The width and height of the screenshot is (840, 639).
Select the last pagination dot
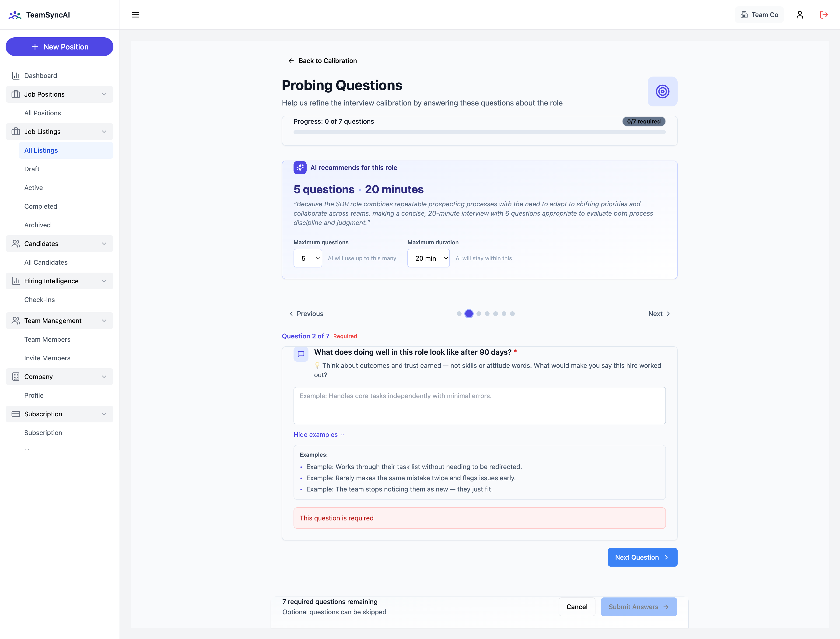pos(512,314)
